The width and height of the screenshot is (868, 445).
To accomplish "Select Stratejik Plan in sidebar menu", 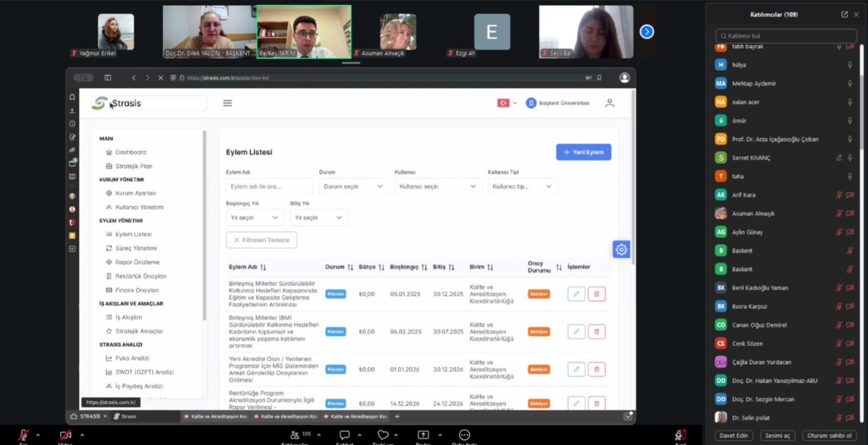I will (x=133, y=166).
